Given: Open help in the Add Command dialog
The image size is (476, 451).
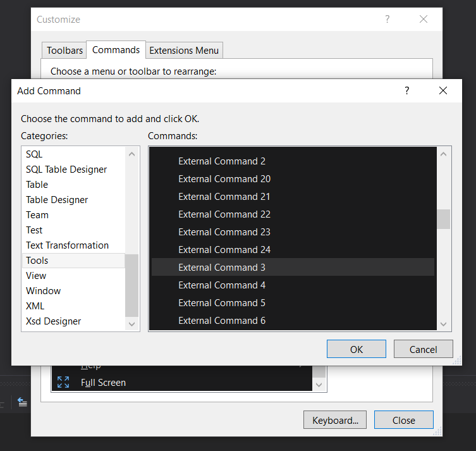Looking at the screenshot, I should pos(407,90).
